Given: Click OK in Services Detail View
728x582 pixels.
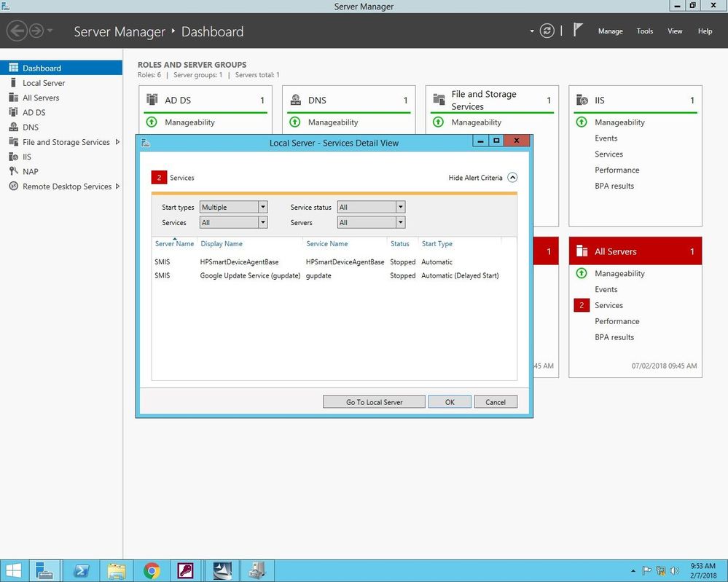Looking at the screenshot, I should pos(450,402).
